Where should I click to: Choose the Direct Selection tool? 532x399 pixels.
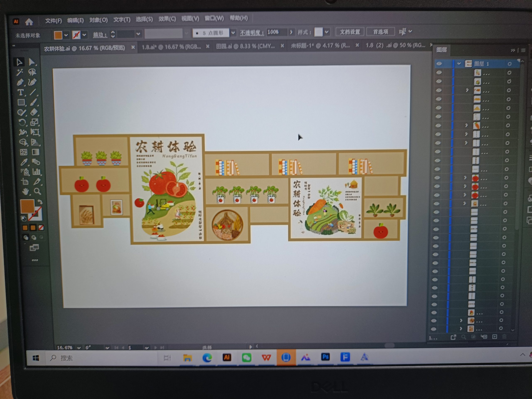click(x=32, y=62)
